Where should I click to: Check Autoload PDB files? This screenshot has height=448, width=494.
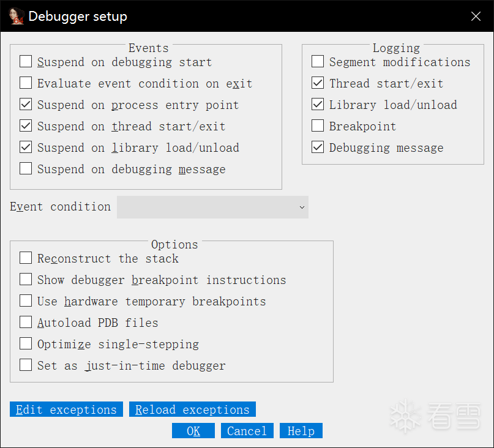tap(26, 322)
